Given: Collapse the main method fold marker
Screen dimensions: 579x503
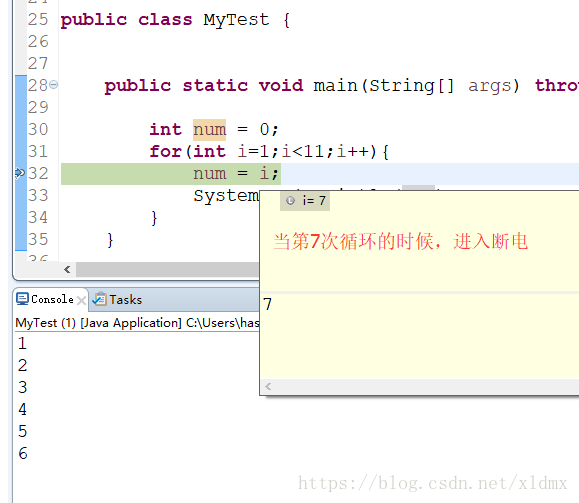Looking at the screenshot, I should click(x=54, y=85).
